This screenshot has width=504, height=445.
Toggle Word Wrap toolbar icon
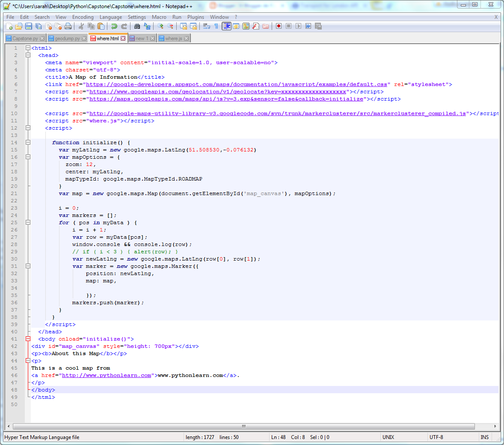207,27
